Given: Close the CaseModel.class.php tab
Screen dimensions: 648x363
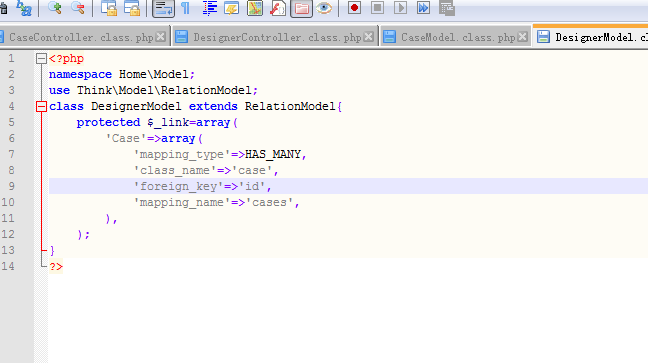Looking at the screenshot, I should [523, 37].
